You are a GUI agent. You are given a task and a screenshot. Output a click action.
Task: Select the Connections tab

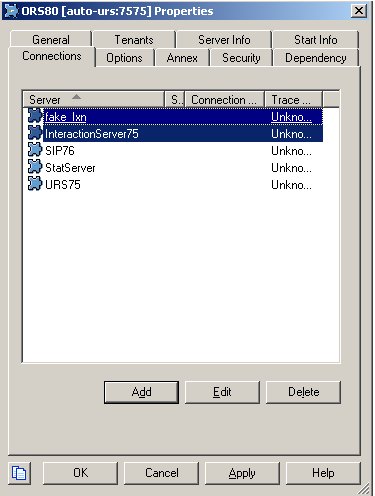52,56
